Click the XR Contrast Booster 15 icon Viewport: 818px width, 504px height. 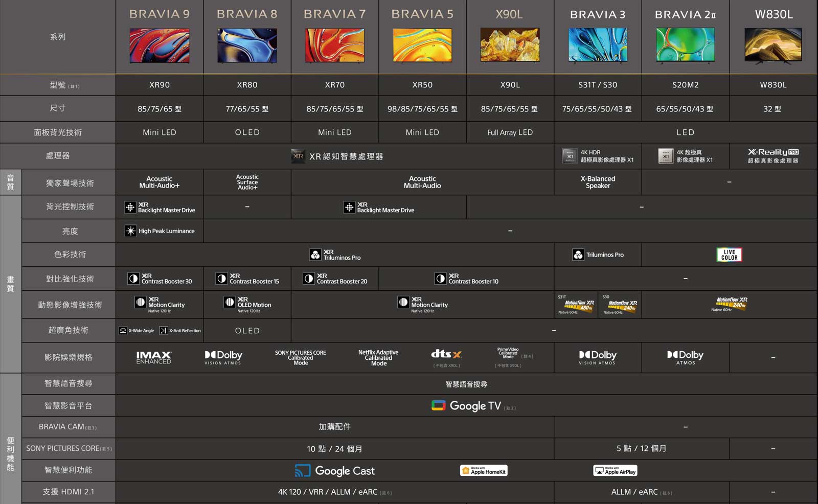tap(221, 279)
